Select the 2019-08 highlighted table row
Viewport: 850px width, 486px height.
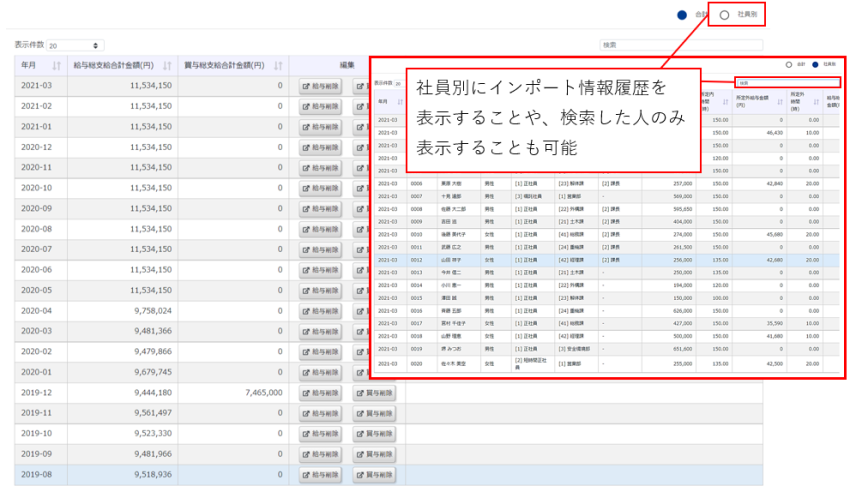pyautogui.click(x=150, y=474)
